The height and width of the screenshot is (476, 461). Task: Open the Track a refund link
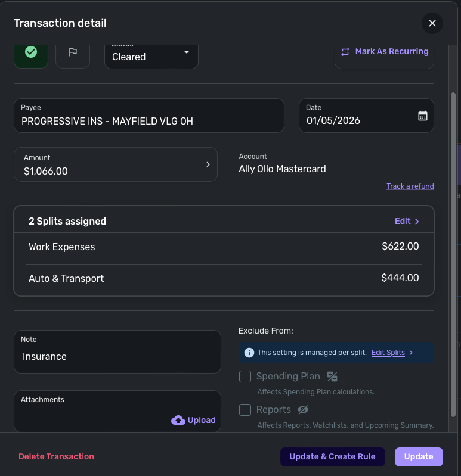pyautogui.click(x=410, y=186)
